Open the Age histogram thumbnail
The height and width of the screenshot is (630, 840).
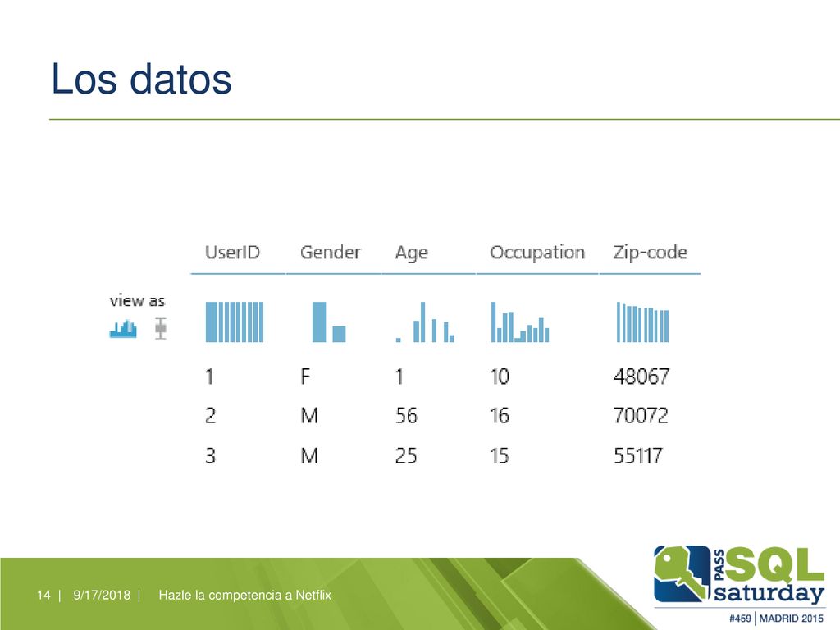(425, 322)
